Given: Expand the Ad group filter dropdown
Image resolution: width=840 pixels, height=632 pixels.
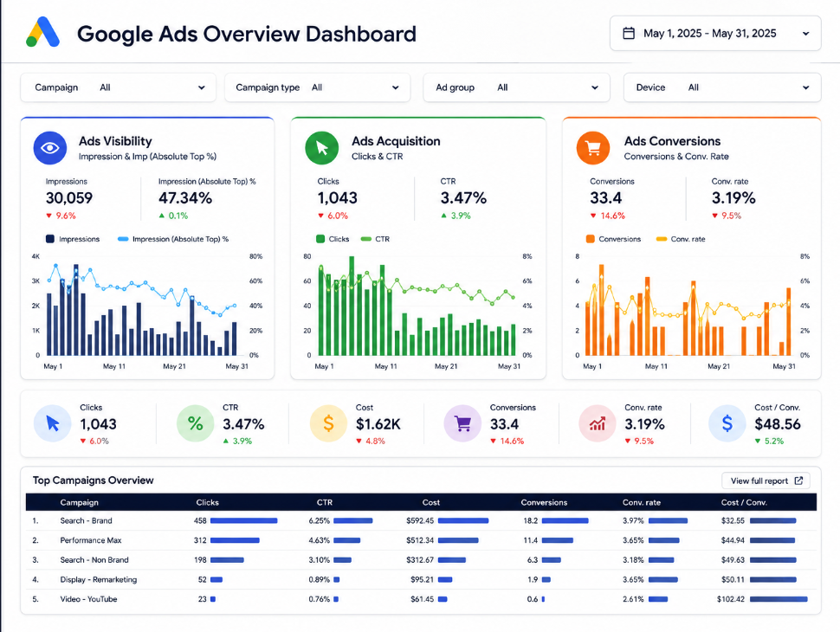Looking at the screenshot, I should [x=516, y=87].
